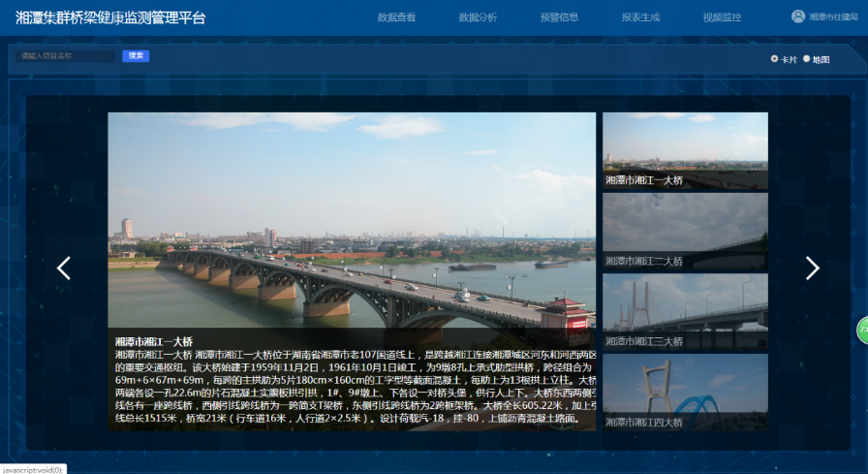Open the 数据查看 menu

396,17
